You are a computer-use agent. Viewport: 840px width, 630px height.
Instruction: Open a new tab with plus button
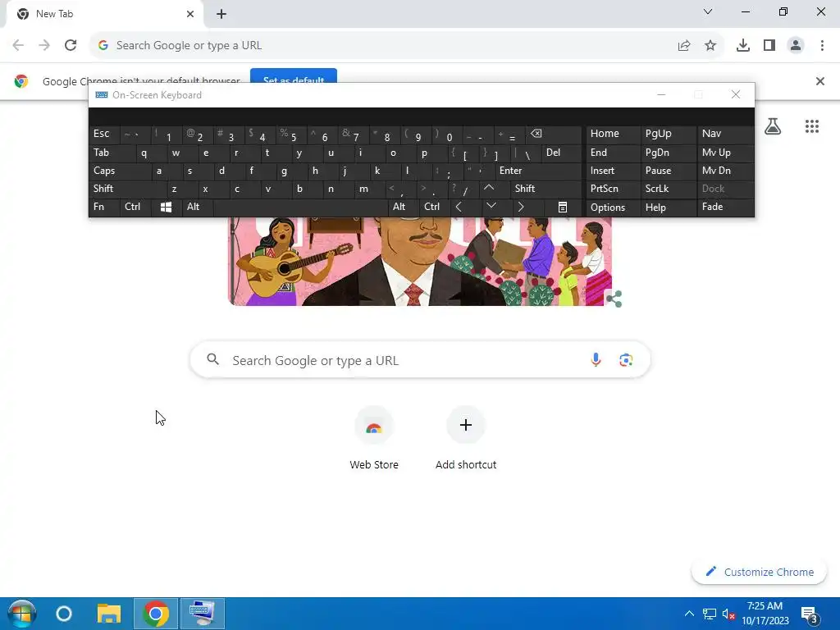[221, 14]
